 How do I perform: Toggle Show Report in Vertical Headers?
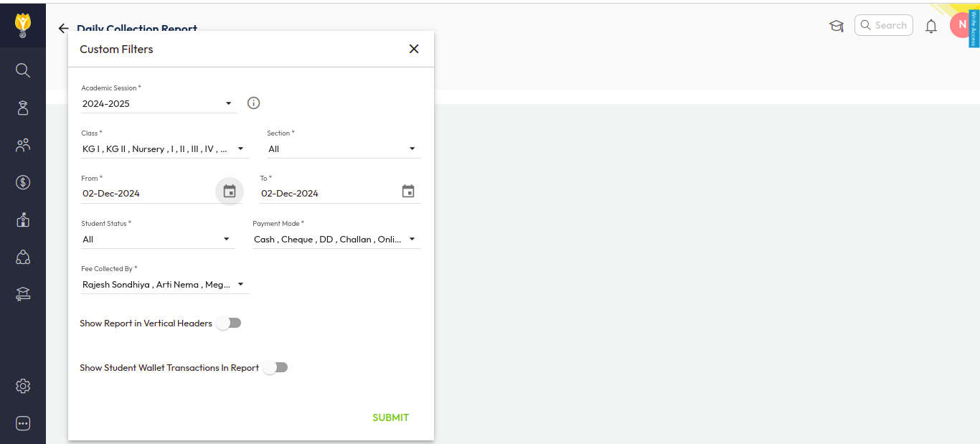point(229,323)
